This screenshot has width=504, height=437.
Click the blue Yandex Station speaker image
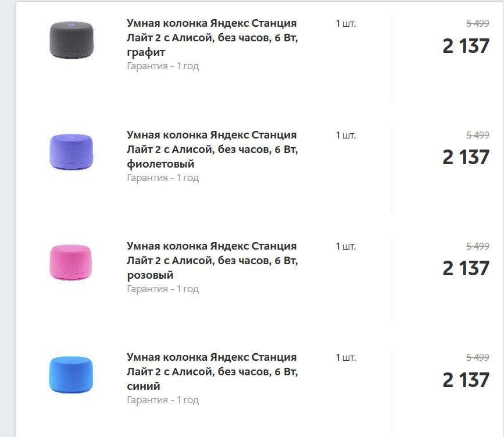(71, 374)
